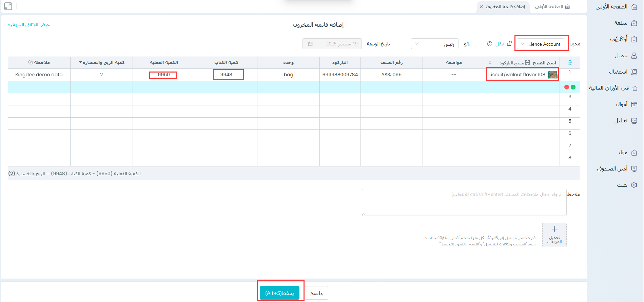Open table column settings gear
The image size is (644, 302).
(570, 63)
